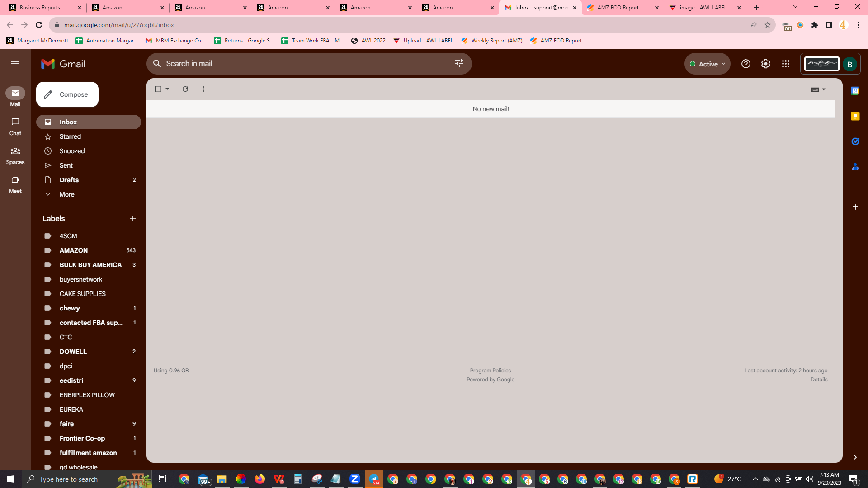Open Firefox from taskbar
Viewport: 868px width, 488px height.
[x=259, y=479]
